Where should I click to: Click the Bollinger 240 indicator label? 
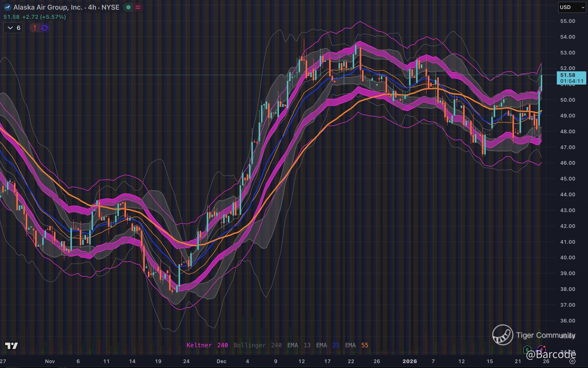[257, 345]
